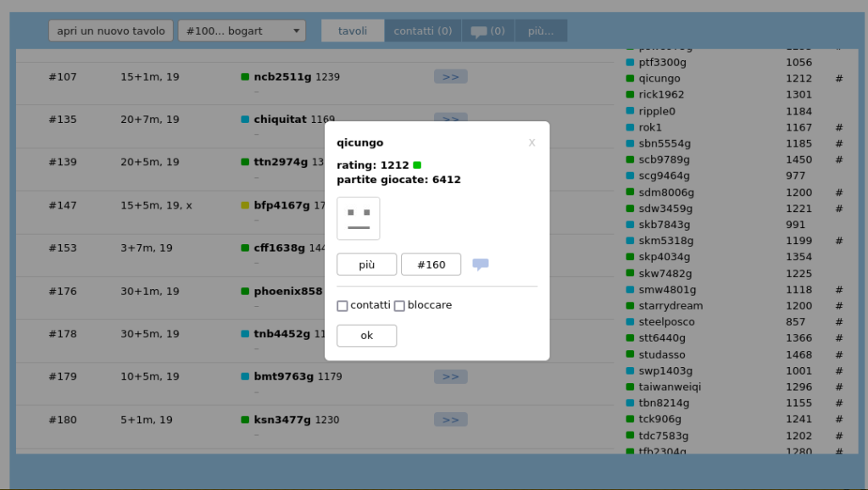Click apri un nuovo tavolo button

(x=111, y=31)
